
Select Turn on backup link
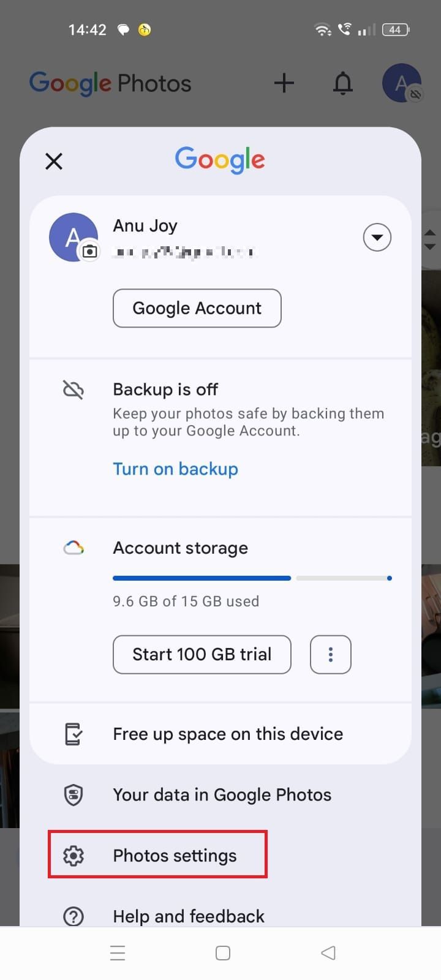click(175, 469)
